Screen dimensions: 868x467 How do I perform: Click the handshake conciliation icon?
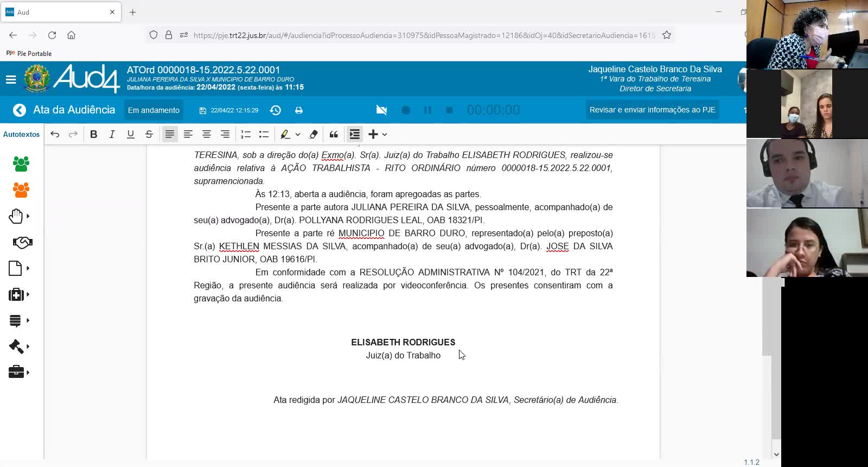[22, 242]
